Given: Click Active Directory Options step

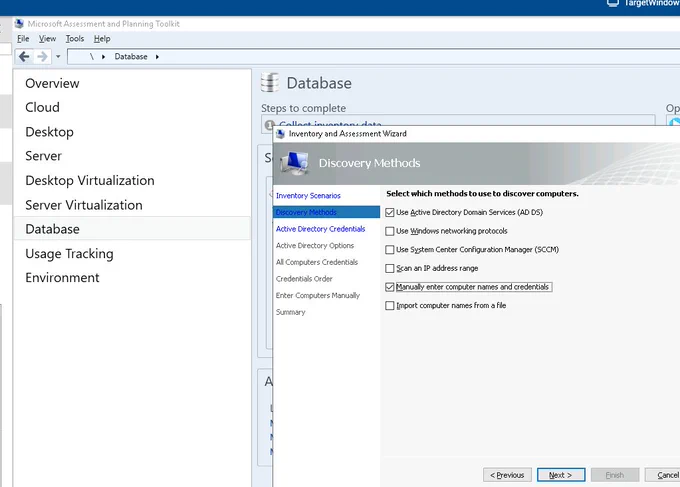Looking at the screenshot, I should tap(315, 245).
